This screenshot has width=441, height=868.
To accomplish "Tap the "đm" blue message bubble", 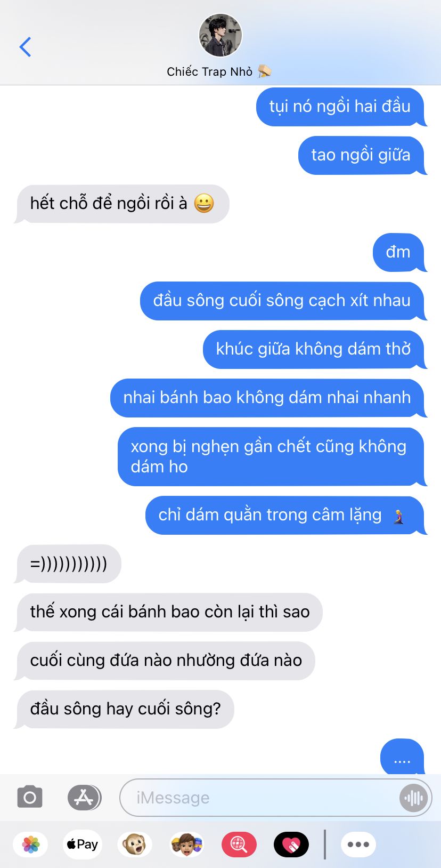I will click(399, 252).
